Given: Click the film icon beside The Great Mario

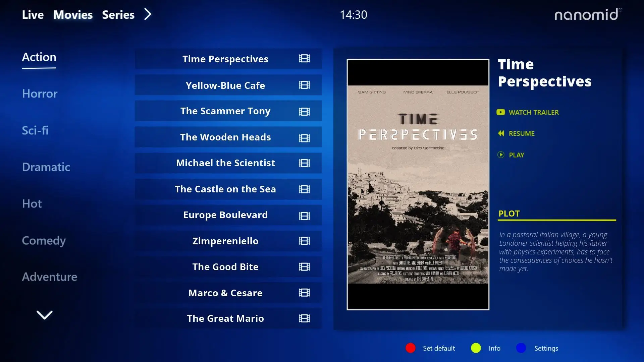Looking at the screenshot, I should click(304, 318).
